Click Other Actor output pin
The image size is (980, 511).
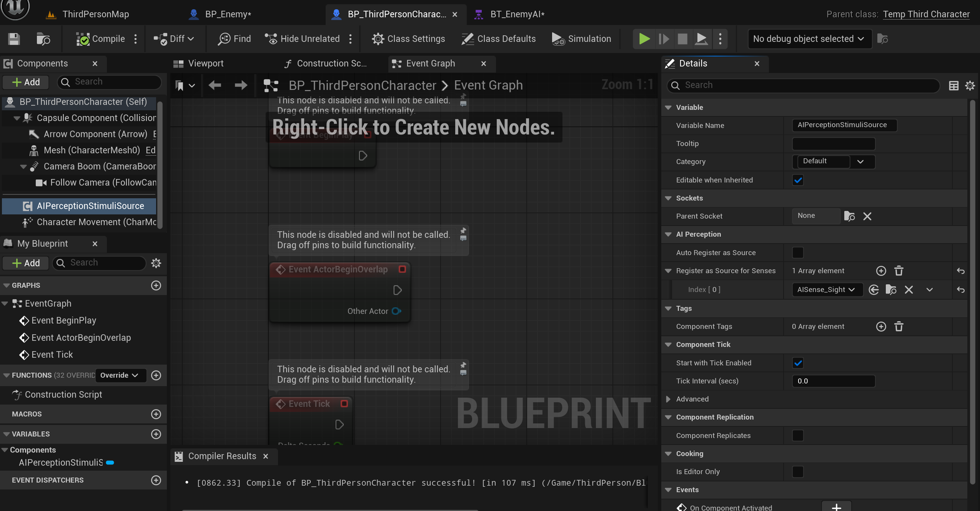click(x=397, y=311)
